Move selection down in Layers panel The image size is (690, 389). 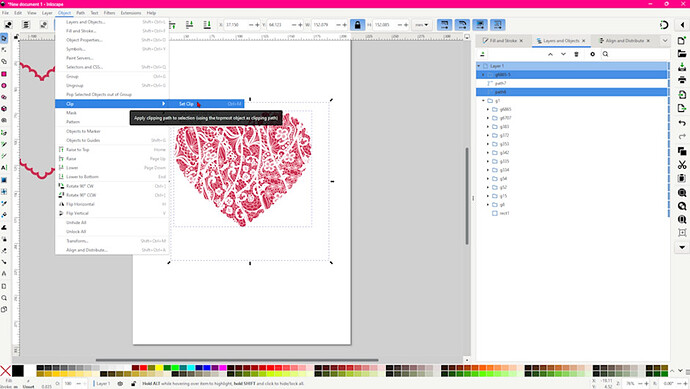(563, 54)
